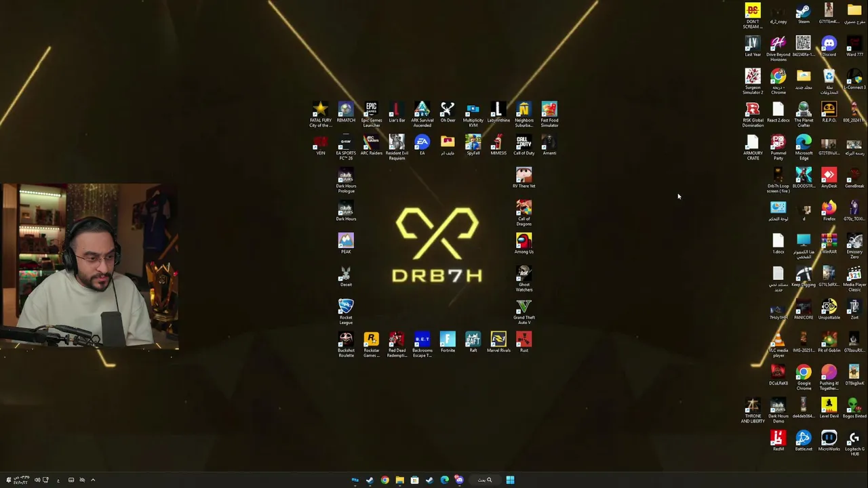Select the Logitech G HUB icon
The width and height of the screenshot is (868, 488).
point(854,443)
